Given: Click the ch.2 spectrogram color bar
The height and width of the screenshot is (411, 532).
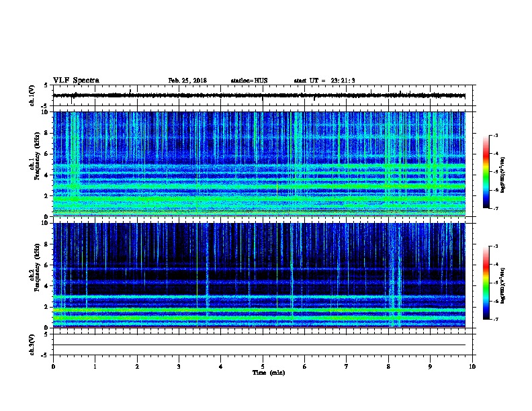Looking at the screenshot, I should tap(486, 283).
